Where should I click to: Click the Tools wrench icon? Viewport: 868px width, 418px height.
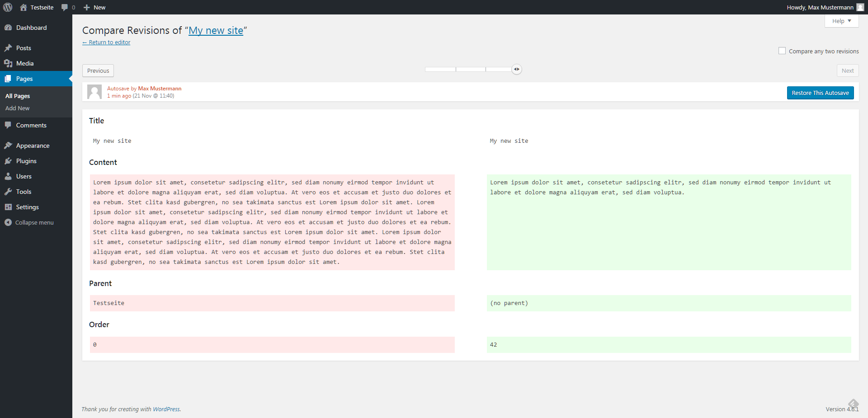[x=8, y=192]
